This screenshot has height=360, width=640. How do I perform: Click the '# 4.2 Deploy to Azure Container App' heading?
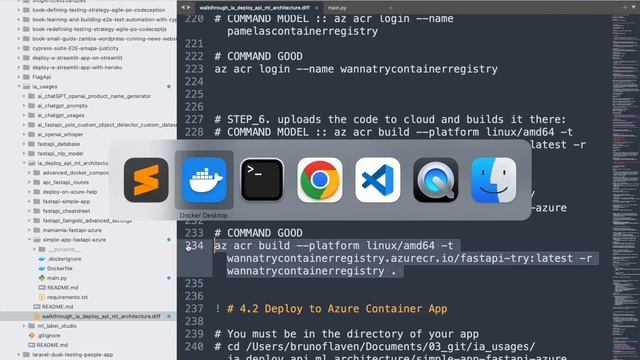(337, 309)
